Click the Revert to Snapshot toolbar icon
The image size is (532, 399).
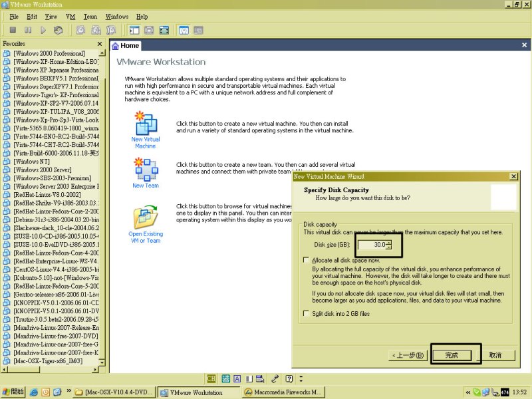[x=96, y=30]
